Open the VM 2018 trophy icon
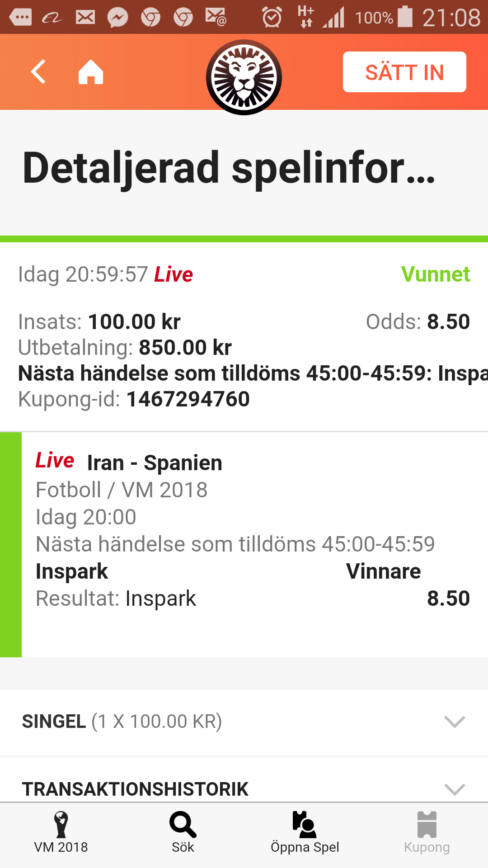 [x=61, y=825]
